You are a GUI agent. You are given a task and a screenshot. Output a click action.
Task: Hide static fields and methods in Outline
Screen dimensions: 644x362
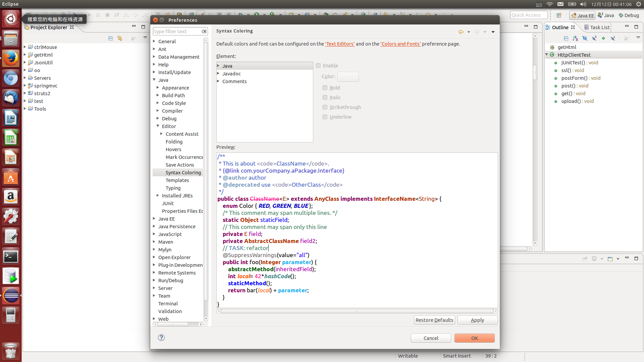coord(594,38)
